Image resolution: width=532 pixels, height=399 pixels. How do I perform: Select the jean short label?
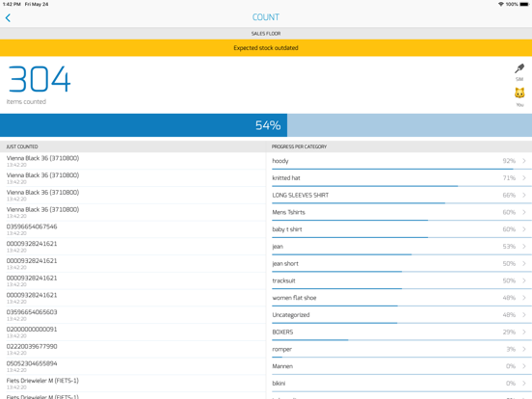[x=285, y=264]
